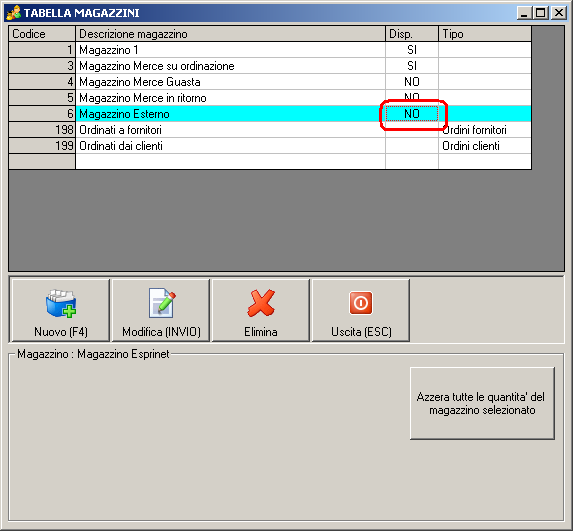Click the red power Uscita icon

click(361, 303)
